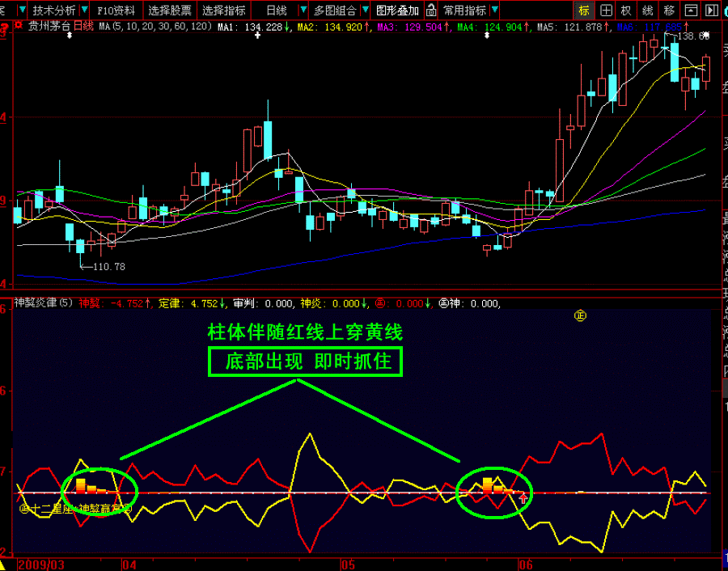Click the window panel toolbar icon
This screenshot has width=728, height=571.
pos(691,11)
